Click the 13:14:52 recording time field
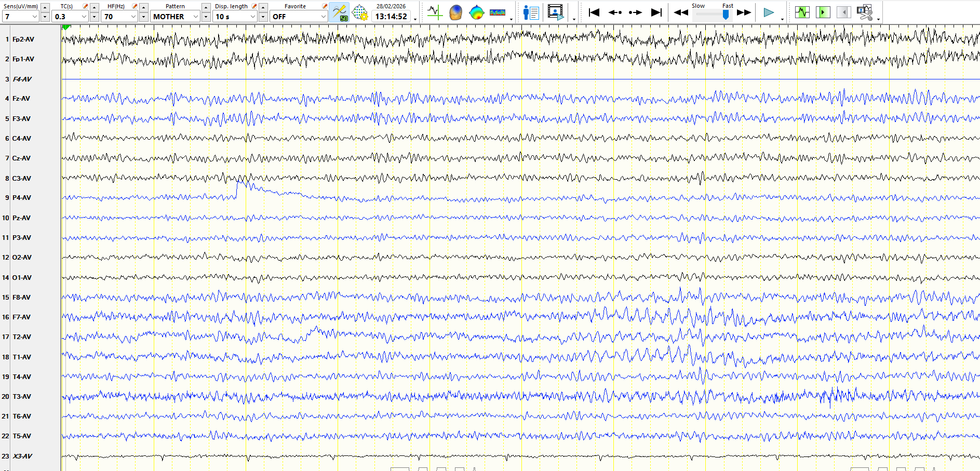 coord(391,17)
